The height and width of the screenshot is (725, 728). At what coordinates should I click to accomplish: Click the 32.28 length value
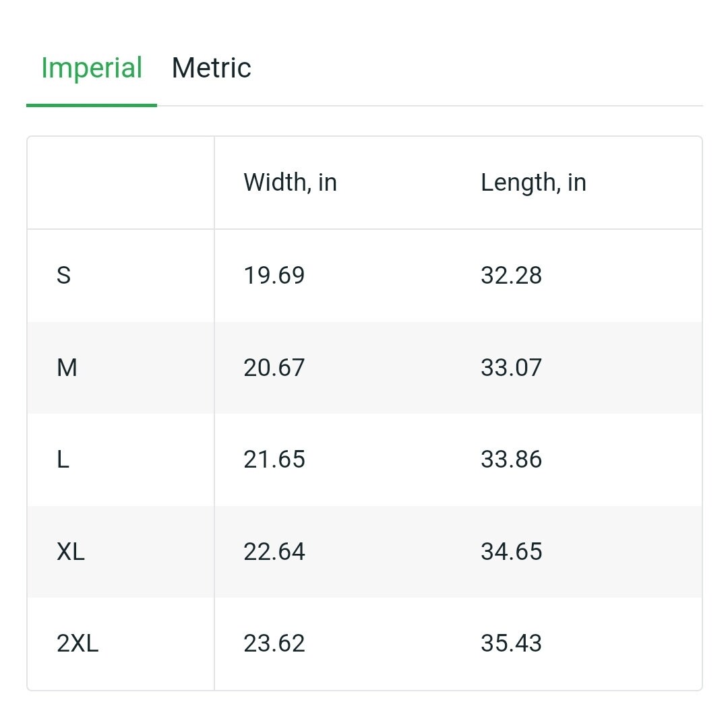511,275
